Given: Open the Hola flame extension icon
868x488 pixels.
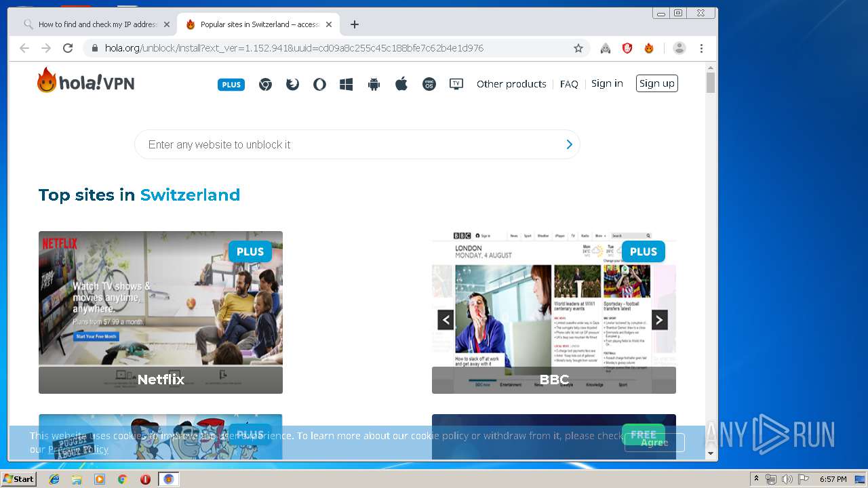Looking at the screenshot, I should click(649, 48).
